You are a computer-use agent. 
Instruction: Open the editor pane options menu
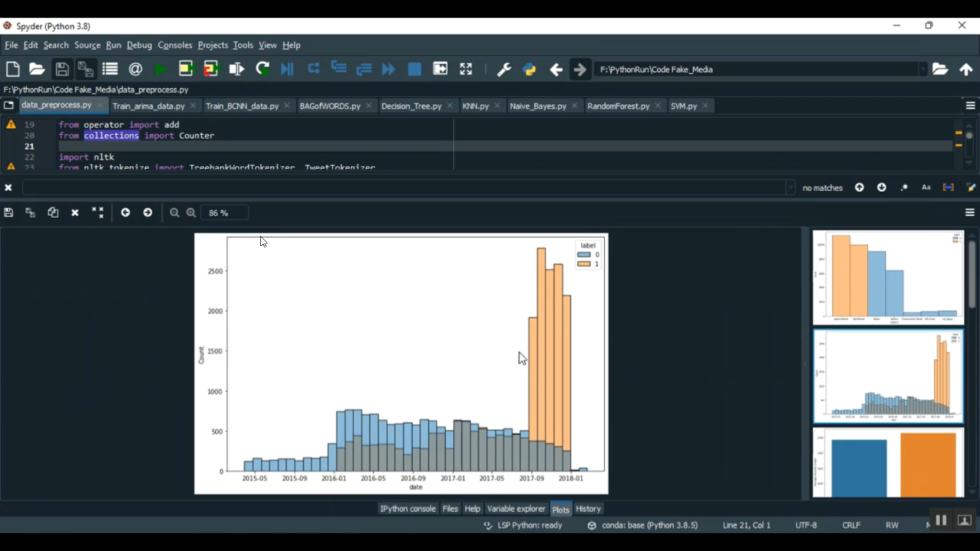(x=970, y=106)
